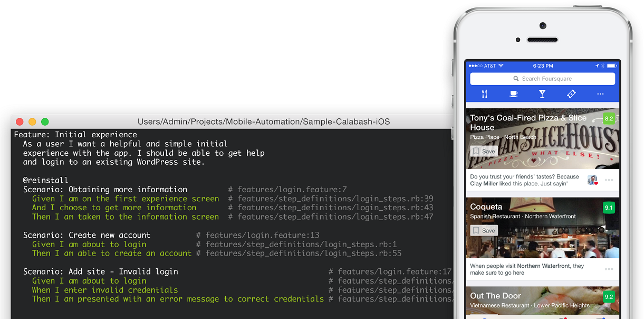Click the 'features/login.feature:17' comment
This screenshot has height=319, width=644.
click(x=390, y=271)
